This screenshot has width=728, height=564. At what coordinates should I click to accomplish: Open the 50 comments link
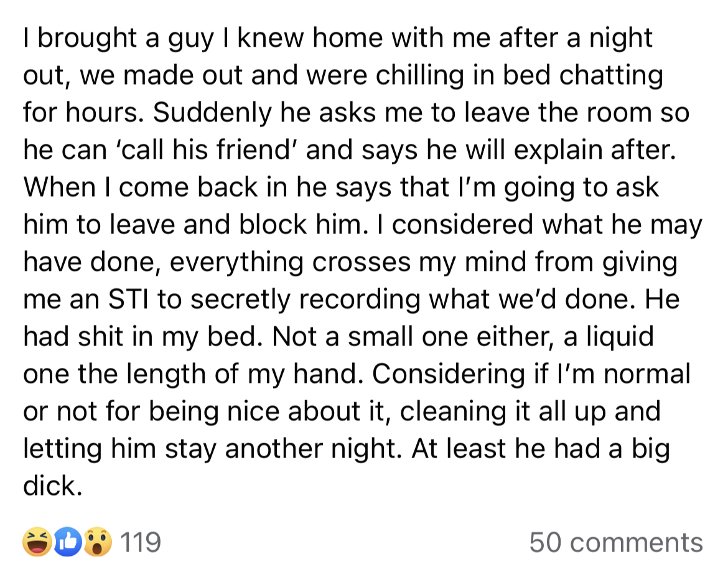[616, 542]
